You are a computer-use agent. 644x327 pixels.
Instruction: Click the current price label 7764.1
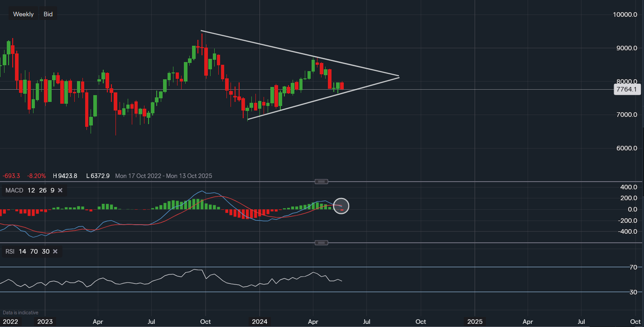click(627, 90)
